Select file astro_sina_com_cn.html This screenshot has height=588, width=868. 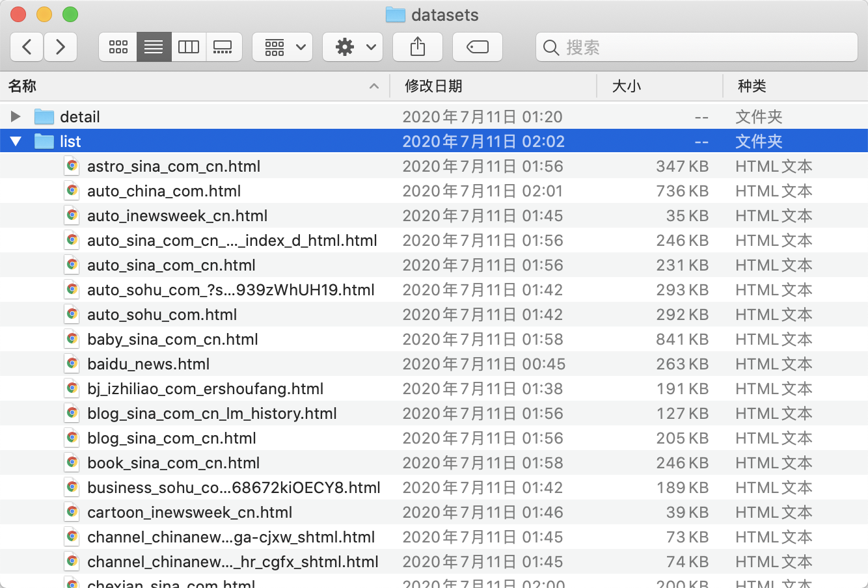point(174,167)
